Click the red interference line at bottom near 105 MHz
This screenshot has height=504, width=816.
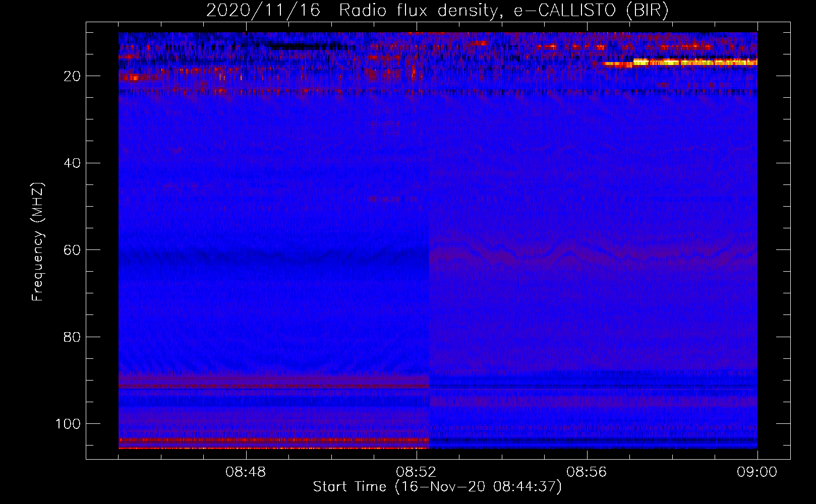pyautogui.click(x=274, y=448)
